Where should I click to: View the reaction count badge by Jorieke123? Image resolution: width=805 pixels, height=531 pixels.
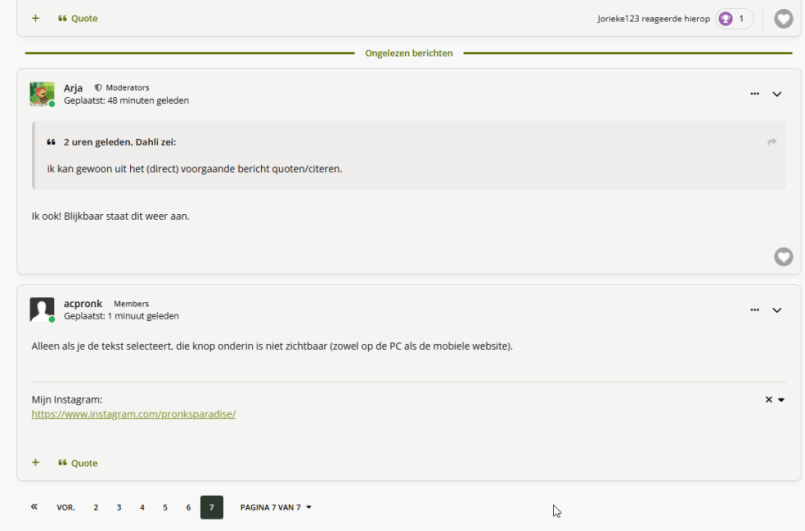[734, 19]
